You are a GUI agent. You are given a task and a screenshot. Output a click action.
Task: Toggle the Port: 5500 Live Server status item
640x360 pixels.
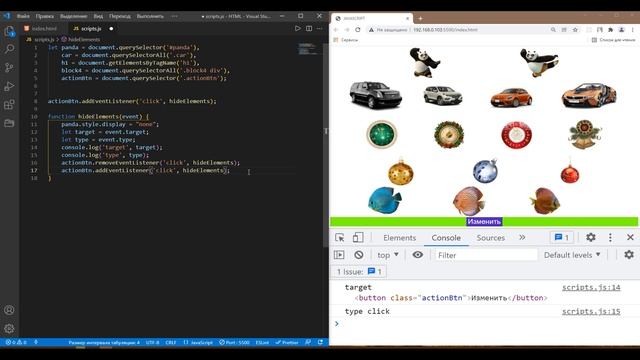[234, 342]
